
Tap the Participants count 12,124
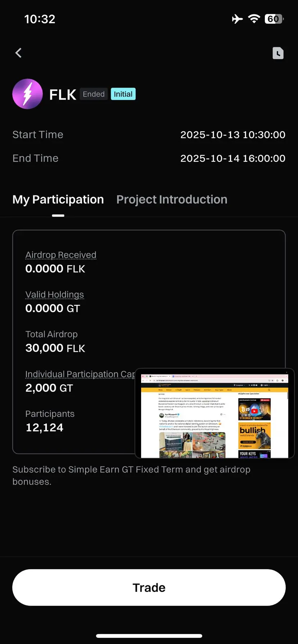pyautogui.click(x=44, y=428)
